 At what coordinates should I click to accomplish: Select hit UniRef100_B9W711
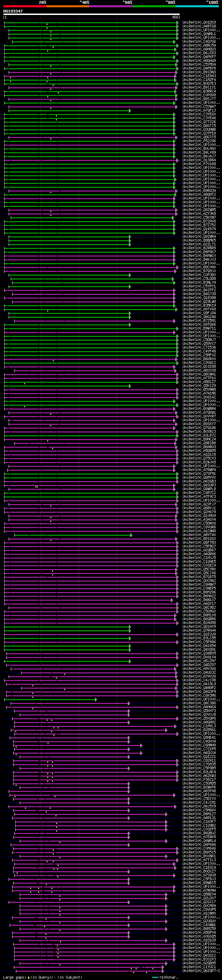pos(199,328)
